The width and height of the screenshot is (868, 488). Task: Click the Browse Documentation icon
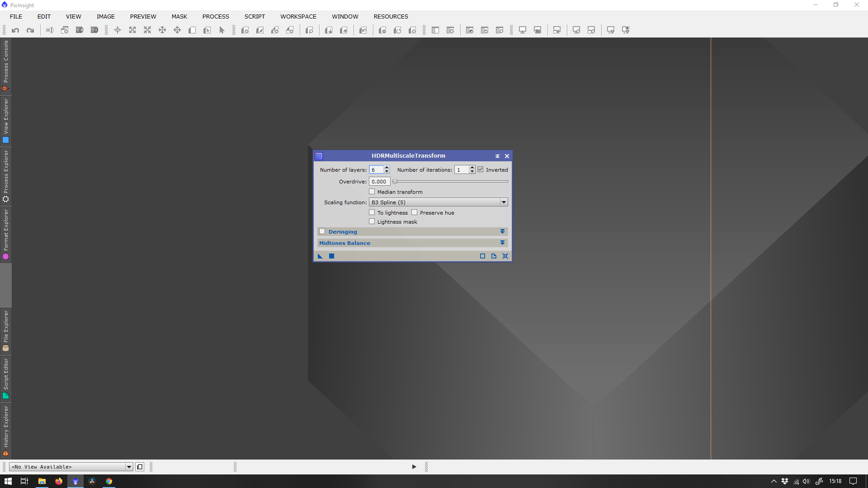(x=494, y=256)
